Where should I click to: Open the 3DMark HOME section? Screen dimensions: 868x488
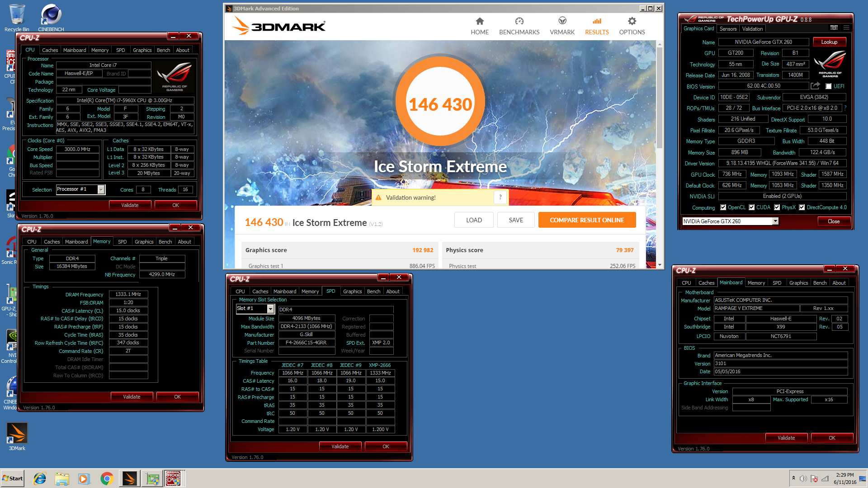480,26
